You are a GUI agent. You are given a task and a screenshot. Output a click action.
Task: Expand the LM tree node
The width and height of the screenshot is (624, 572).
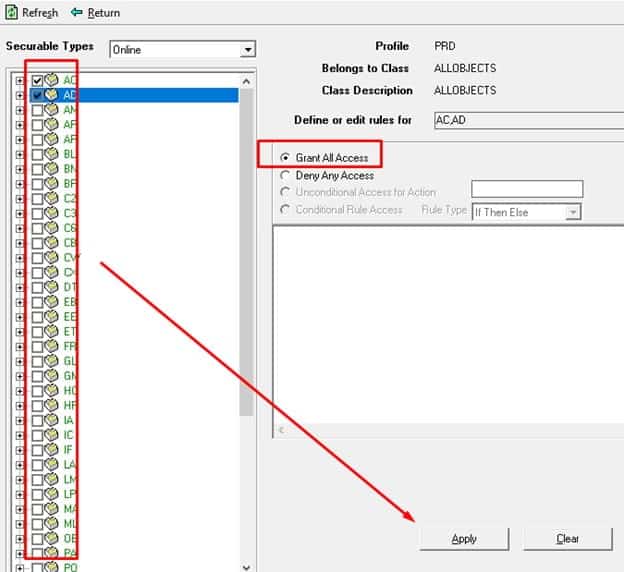tap(20, 480)
